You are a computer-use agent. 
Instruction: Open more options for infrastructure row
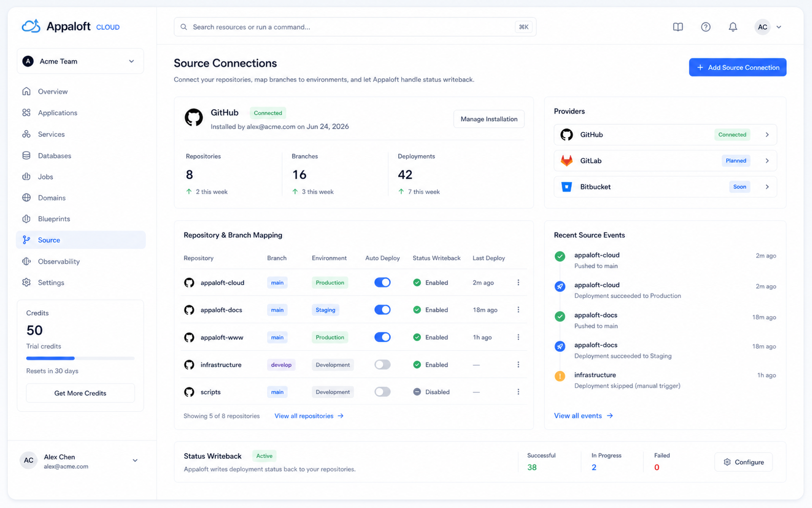[518, 365]
